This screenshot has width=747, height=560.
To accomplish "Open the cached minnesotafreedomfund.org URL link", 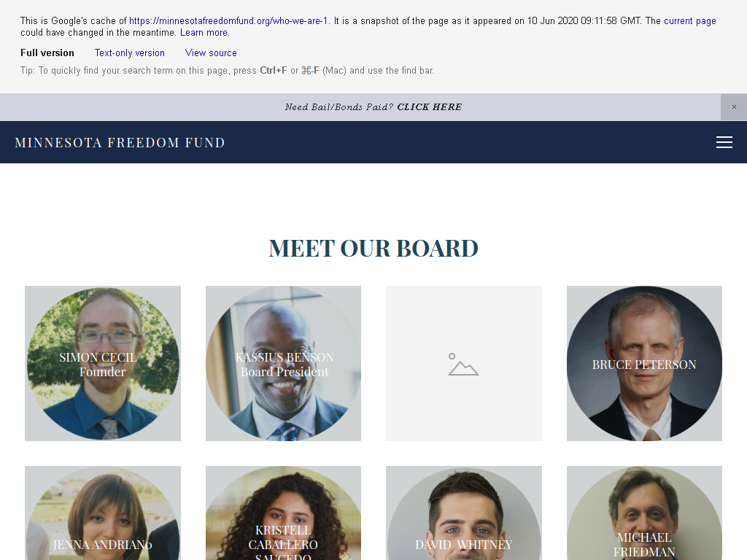I will point(228,20).
